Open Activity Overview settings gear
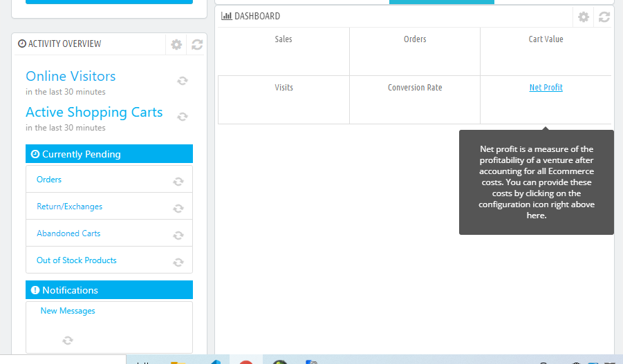Image resolution: width=623 pixels, height=364 pixels. coord(176,44)
